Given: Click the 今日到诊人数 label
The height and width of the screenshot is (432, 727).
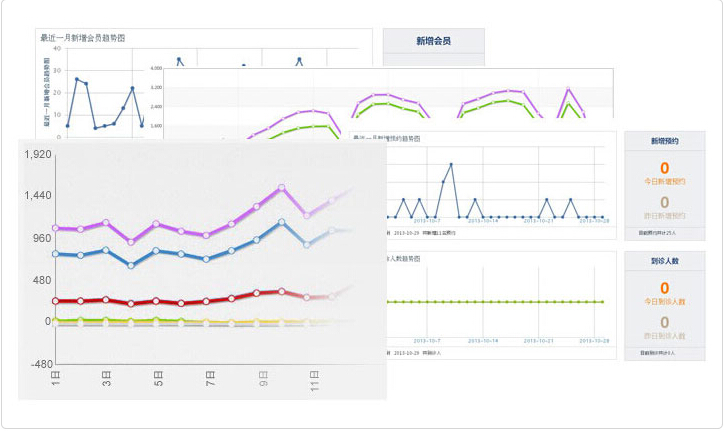Looking at the screenshot, I should coord(664,302).
